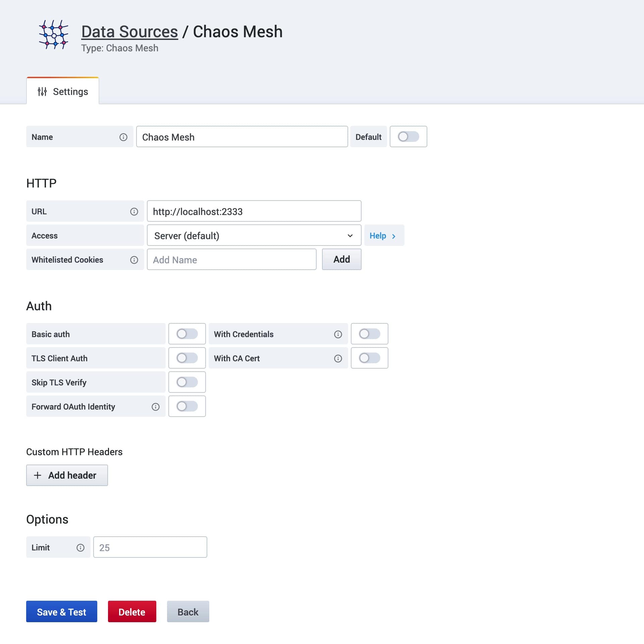
Task: Click the info icon next to With CA Cert
Action: [338, 358]
